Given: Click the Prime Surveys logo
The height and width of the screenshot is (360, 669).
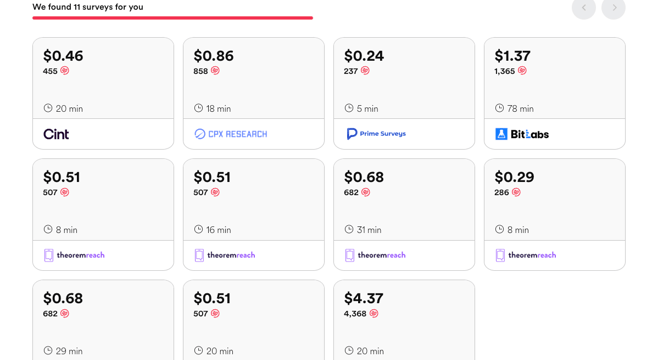Looking at the screenshot, I should click(x=376, y=134).
